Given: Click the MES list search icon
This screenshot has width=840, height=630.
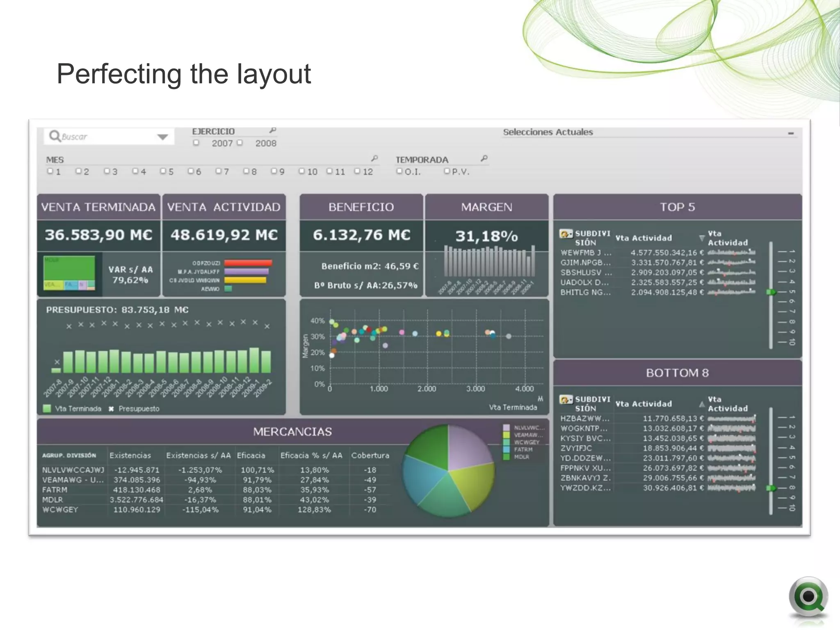Looking at the screenshot, I should coord(374,158).
